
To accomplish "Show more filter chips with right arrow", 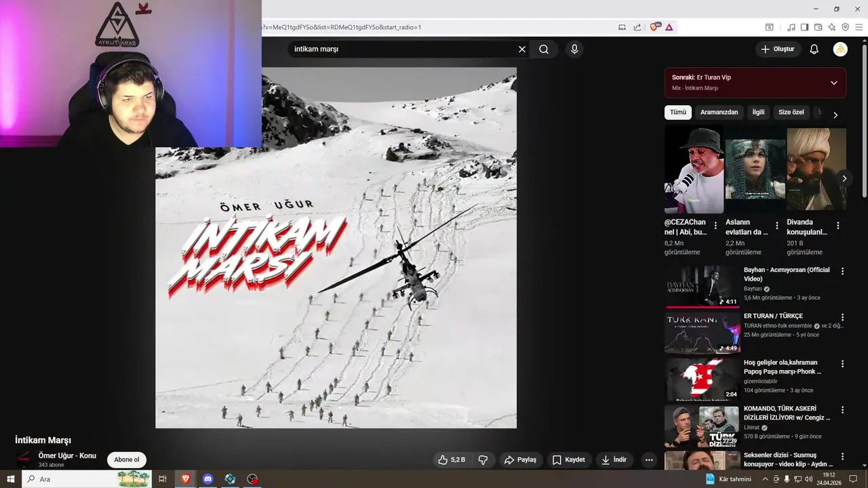I will 835,115.
